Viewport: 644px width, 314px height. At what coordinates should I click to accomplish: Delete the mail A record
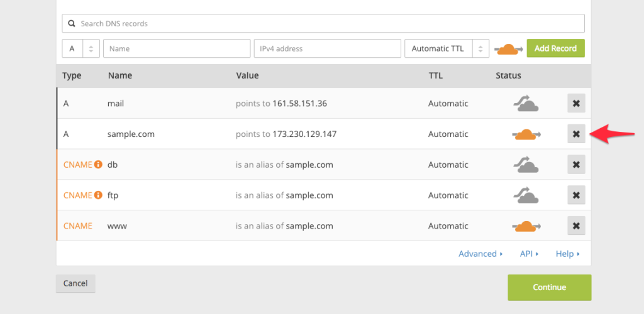(x=576, y=103)
